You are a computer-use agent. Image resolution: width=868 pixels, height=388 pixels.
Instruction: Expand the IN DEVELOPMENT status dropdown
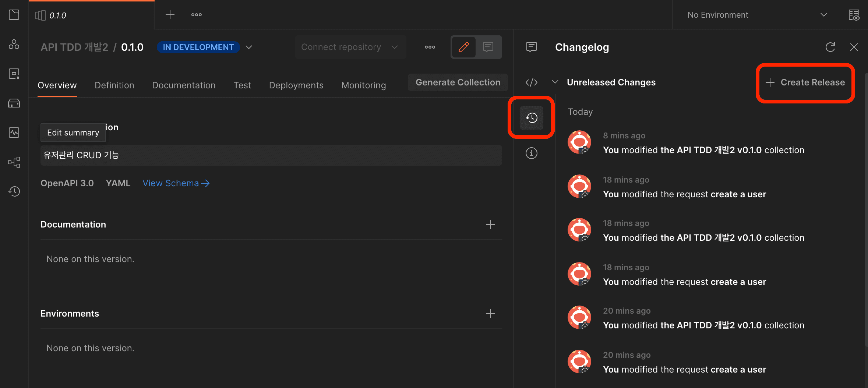249,47
